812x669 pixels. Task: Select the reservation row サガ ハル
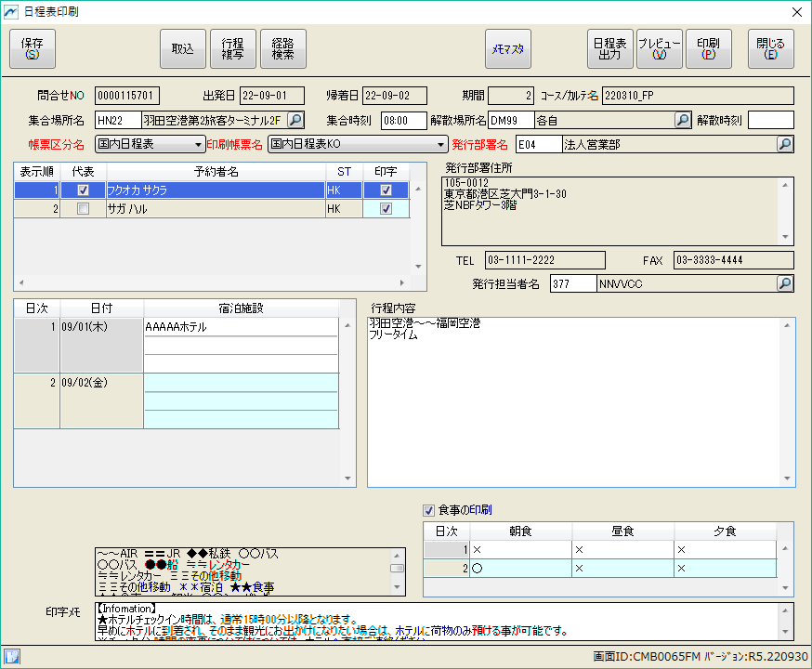[211, 209]
